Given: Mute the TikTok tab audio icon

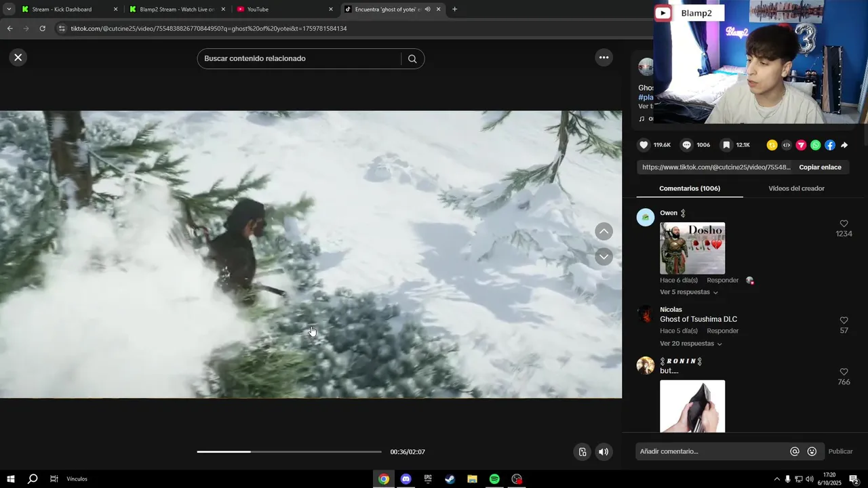Looking at the screenshot, I should [427, 9].
